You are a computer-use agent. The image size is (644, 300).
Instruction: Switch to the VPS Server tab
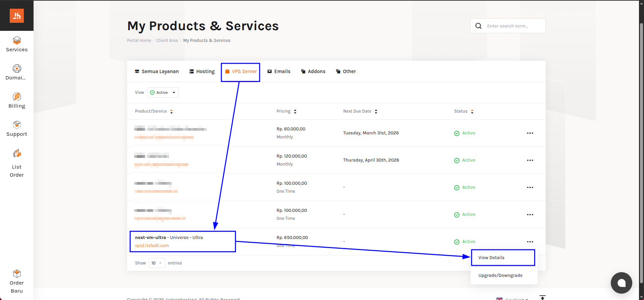tap(240, 71)
